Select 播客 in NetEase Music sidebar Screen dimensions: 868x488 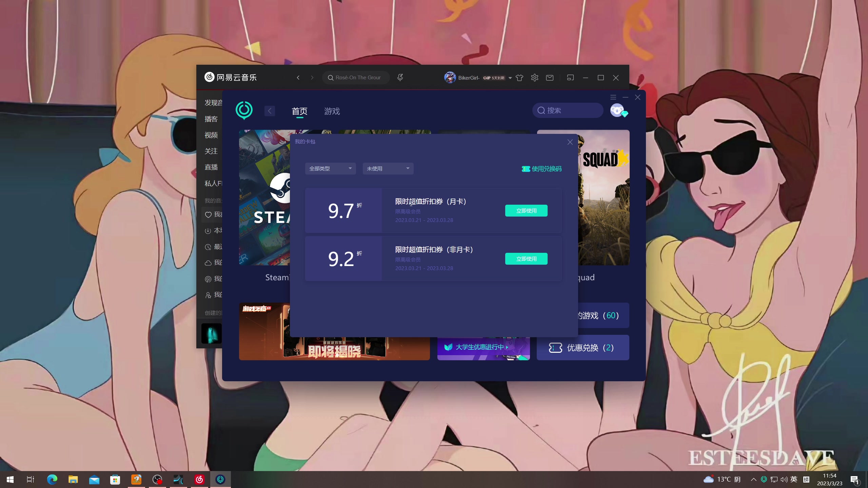[211, 119]
